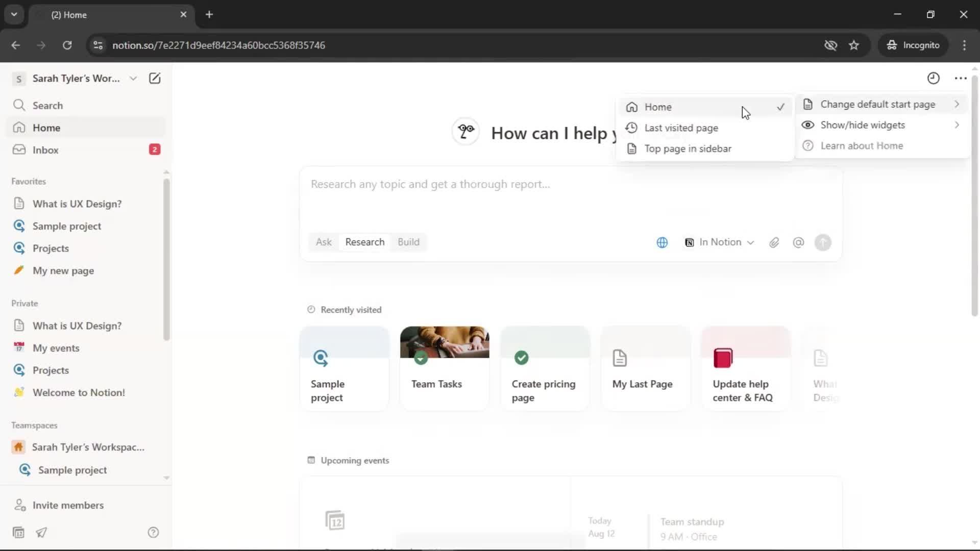The height and width of the screenshot is (551, 980).
Task: Click the tracking protection eye icon in address bar
Action: (x=830, y=45)
